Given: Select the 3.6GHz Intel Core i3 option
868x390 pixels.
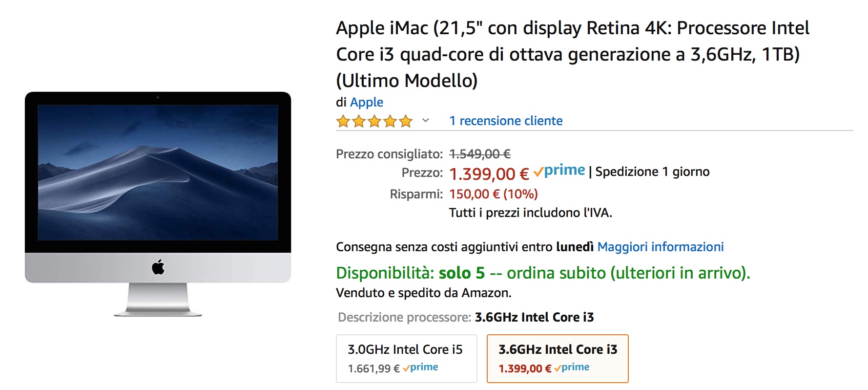Looking at the screenshot, I should click(557, 358).
